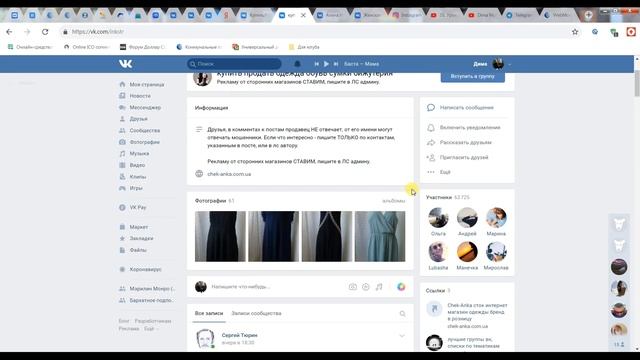The image size is (640, 360).
Task: Open member Мирослав avatar
Action: pyautogui.click(x=496, y=252)
